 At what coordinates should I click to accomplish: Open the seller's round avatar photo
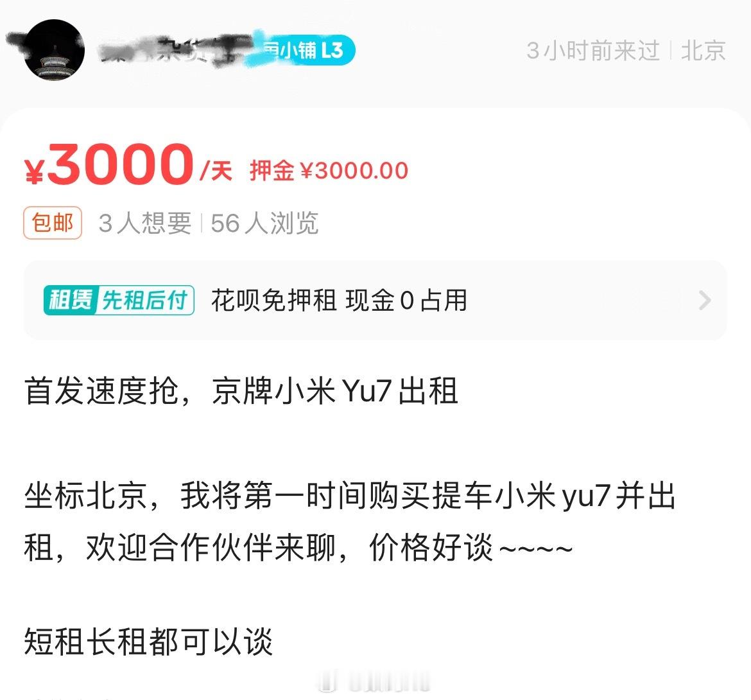click(x=54, y=50)
